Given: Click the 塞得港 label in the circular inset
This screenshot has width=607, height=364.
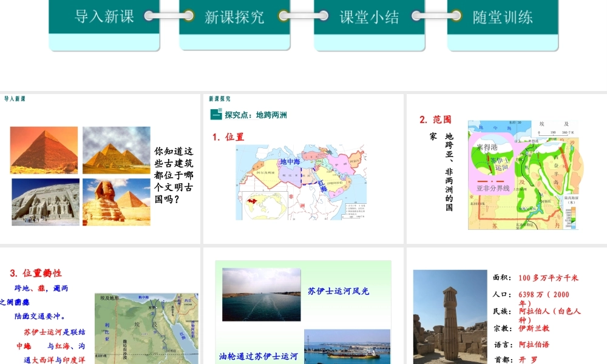Looking at the screenshot, I should [x=487, y=147].
